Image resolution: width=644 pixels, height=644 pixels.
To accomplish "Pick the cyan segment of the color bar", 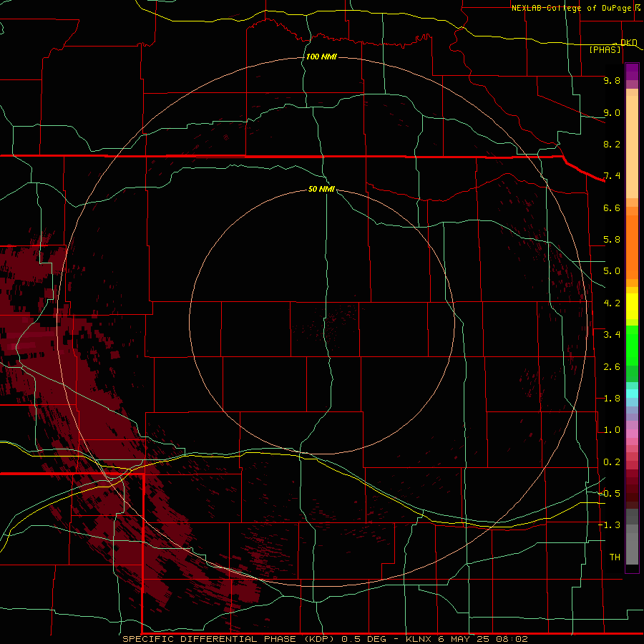I will point(632,394).
